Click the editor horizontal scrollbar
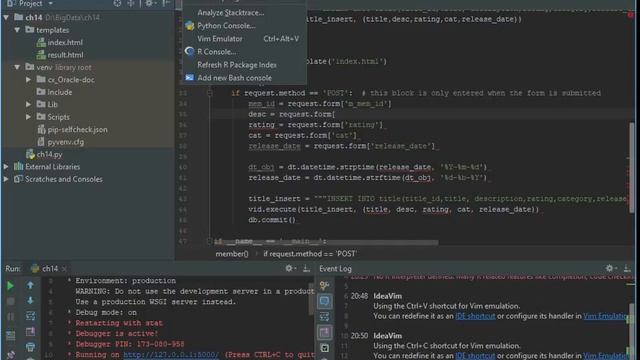The width and height of the screenshot is (640, 360). 327,242
